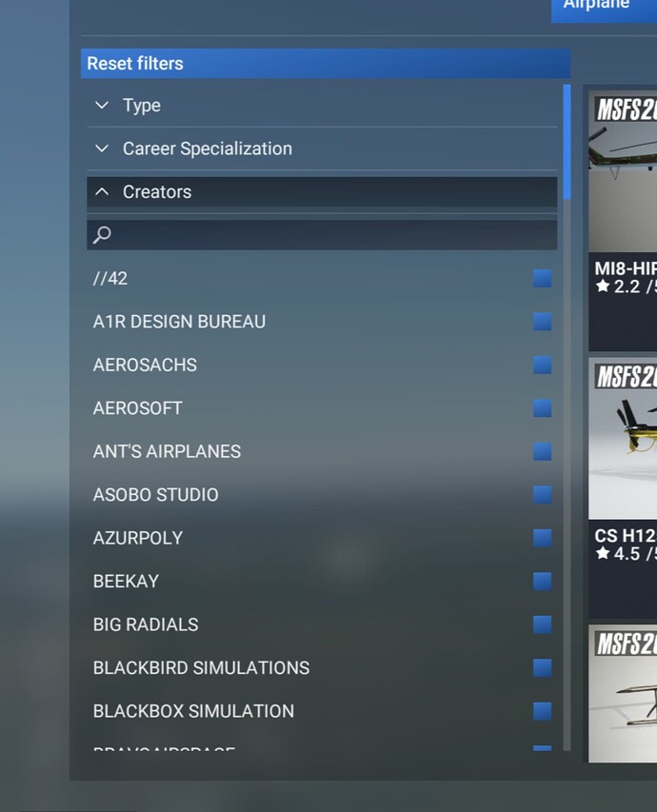Click the Creators up chevron arrow
657x812 pixels.
(x=102, y=192)
